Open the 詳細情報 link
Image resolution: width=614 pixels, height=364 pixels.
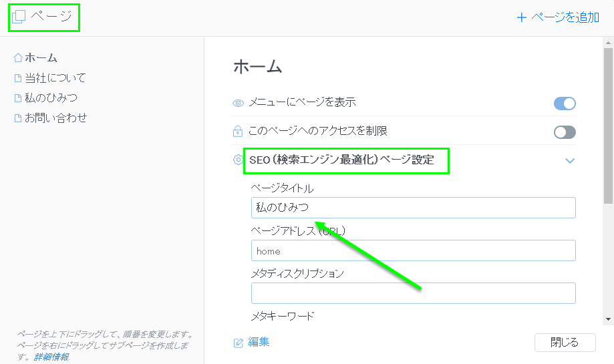(x=51, y=357)
